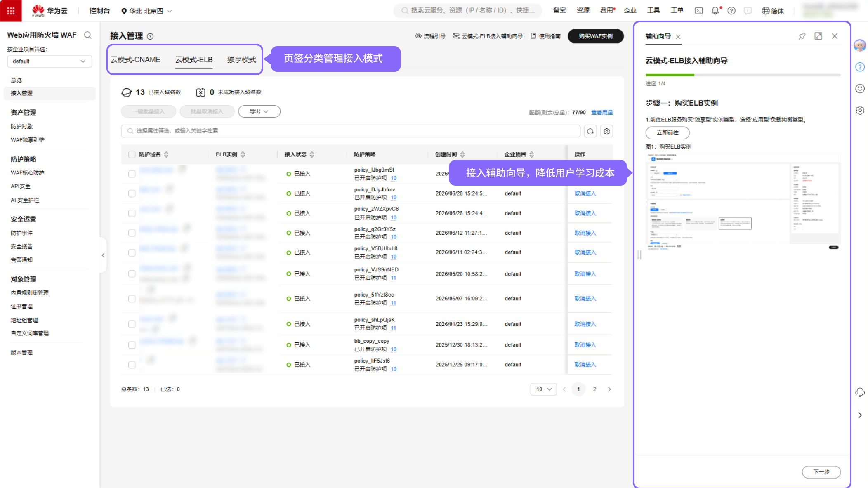Open the red service list grid menu

pos(11,11)
